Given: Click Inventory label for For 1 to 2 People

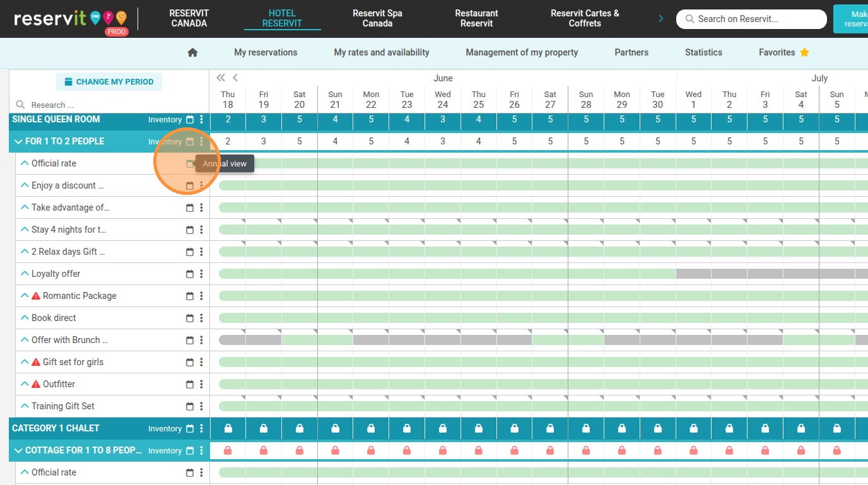Looking at the screenshot, I should pyautogui.click(x=165, y=142).
